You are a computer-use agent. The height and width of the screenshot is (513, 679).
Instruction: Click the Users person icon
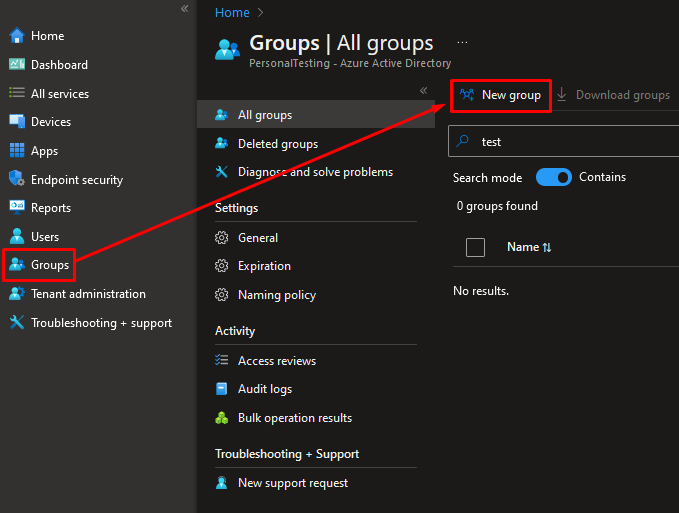tap(17, 236)
